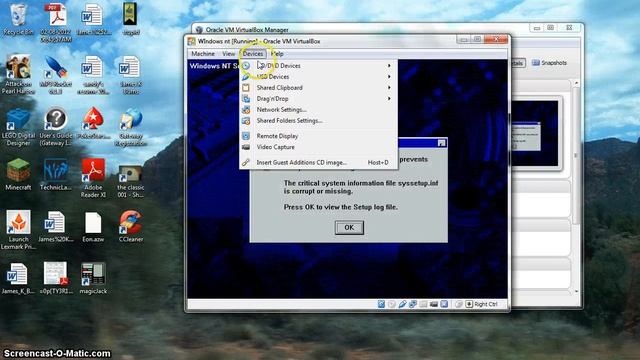Click the hard disk activity status icon
Screen dimensions: 640x360
point(381,304)
